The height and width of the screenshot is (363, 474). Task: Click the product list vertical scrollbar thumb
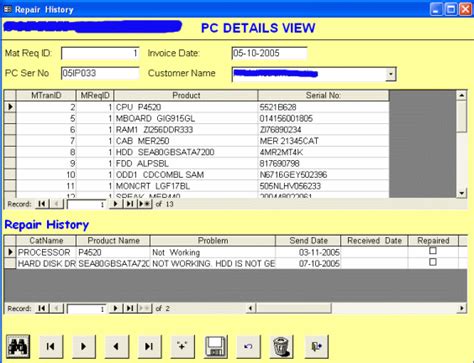(x=462, y=116)
